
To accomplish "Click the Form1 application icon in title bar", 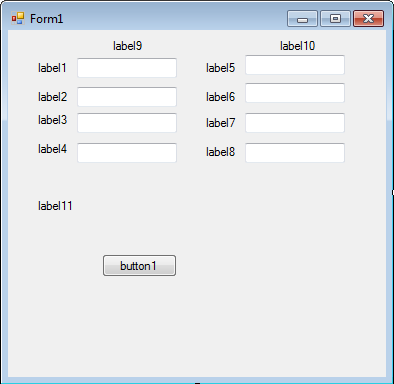I will coord(18,18).
